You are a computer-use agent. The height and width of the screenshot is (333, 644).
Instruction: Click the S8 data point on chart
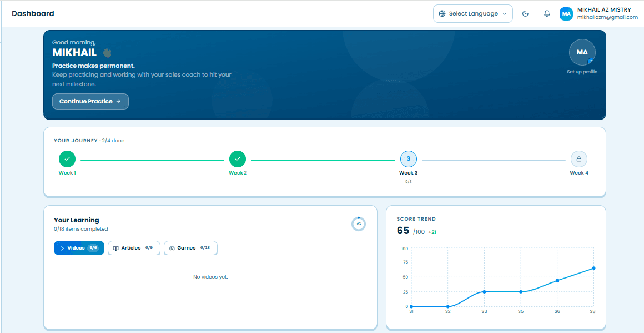[x=593, y=268]
